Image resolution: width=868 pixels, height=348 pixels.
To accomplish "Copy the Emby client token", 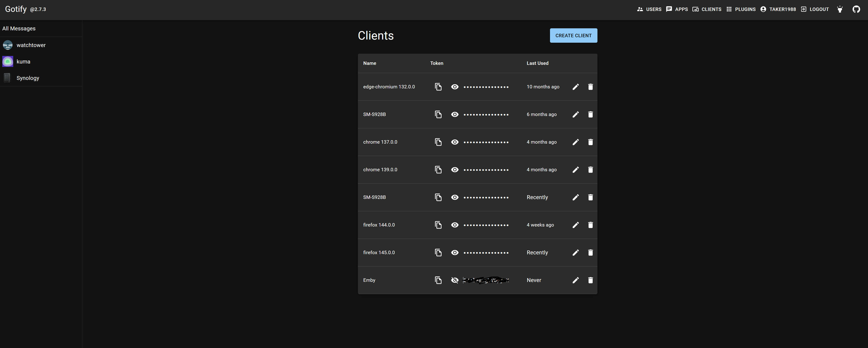I will click(x=438, y=280).
